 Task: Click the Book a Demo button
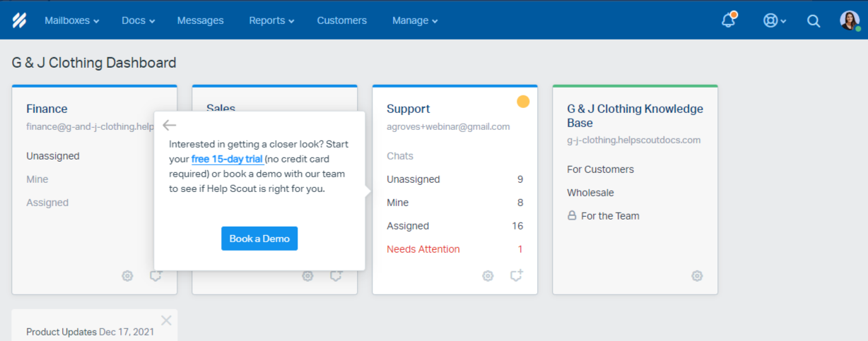[x=259, y=239]
